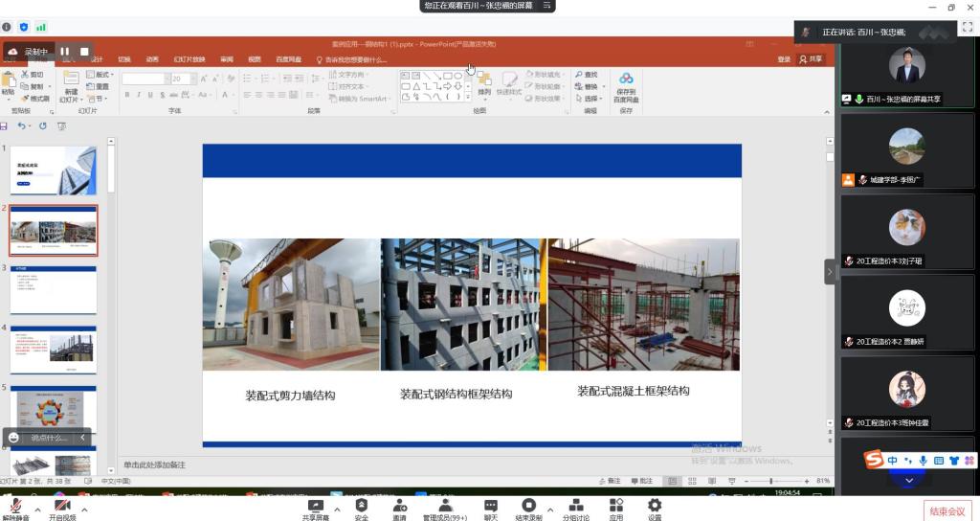Open the 审阅 (Review) ribbon tab

[x=226, y=59]
